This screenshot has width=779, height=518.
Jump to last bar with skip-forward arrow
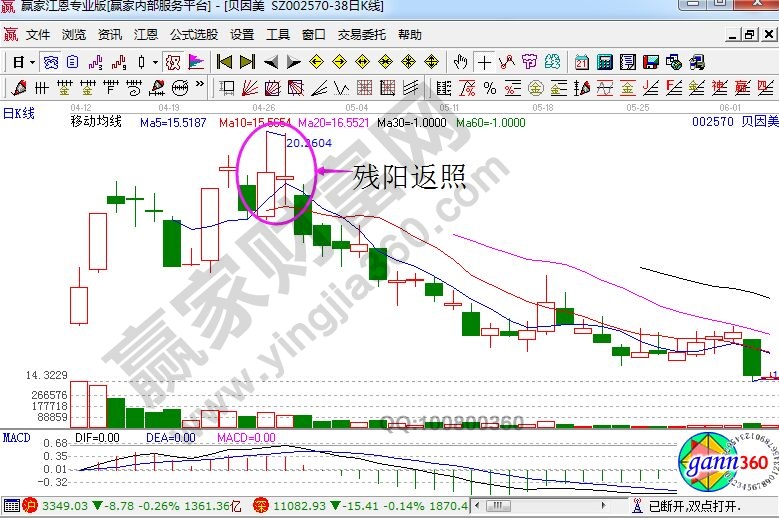(x=247, y=62)
